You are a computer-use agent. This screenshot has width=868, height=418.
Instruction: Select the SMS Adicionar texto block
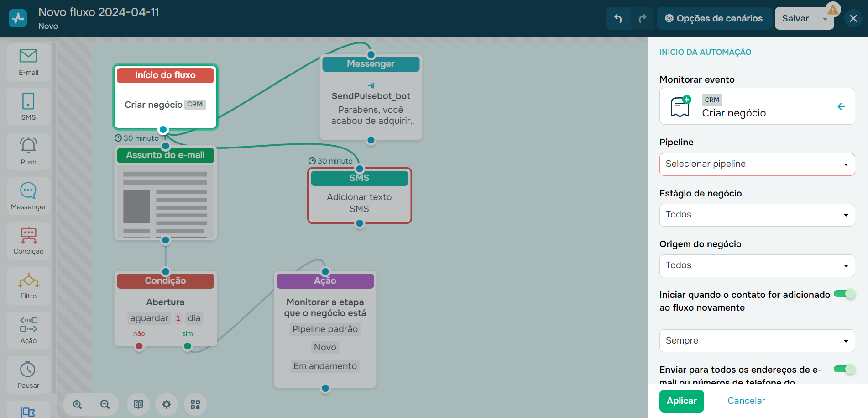pyautogui.click(x=360, y=196)
